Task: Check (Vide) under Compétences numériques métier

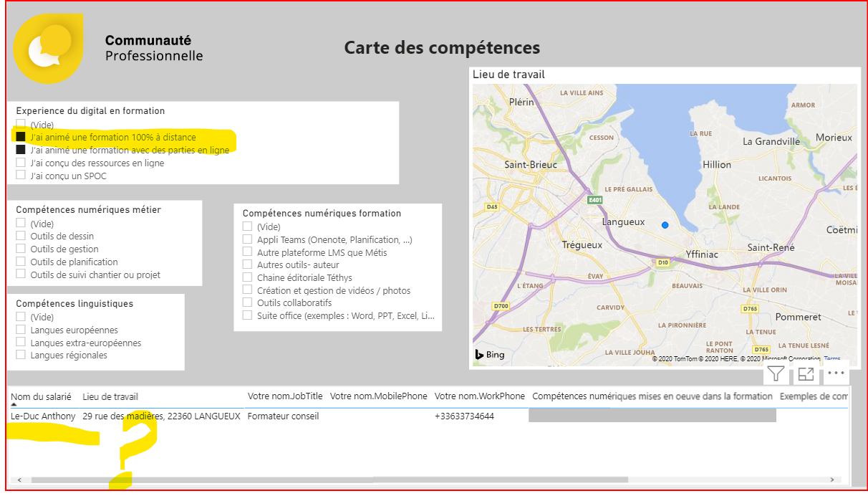Action: click(21, 224)
